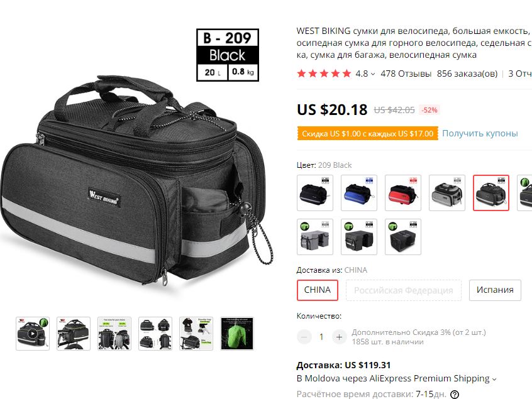The height and width of the screenshot is (399, 532).
Task: View thumbnail of bag mounted on bicycle
Action: (74, 334)
